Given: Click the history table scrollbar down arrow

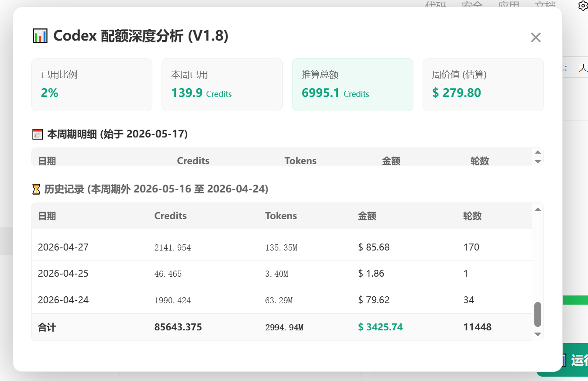Looking at the screenshot, I should click(x=538, y=334).
